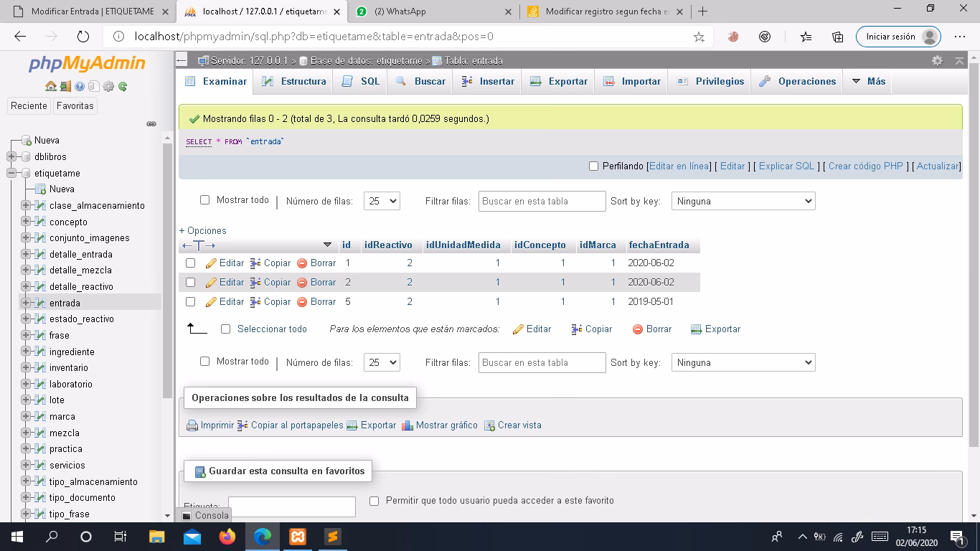Click the table icon beside laboratorio
This screenshot has width=980, height=551.
pos(40,384)
